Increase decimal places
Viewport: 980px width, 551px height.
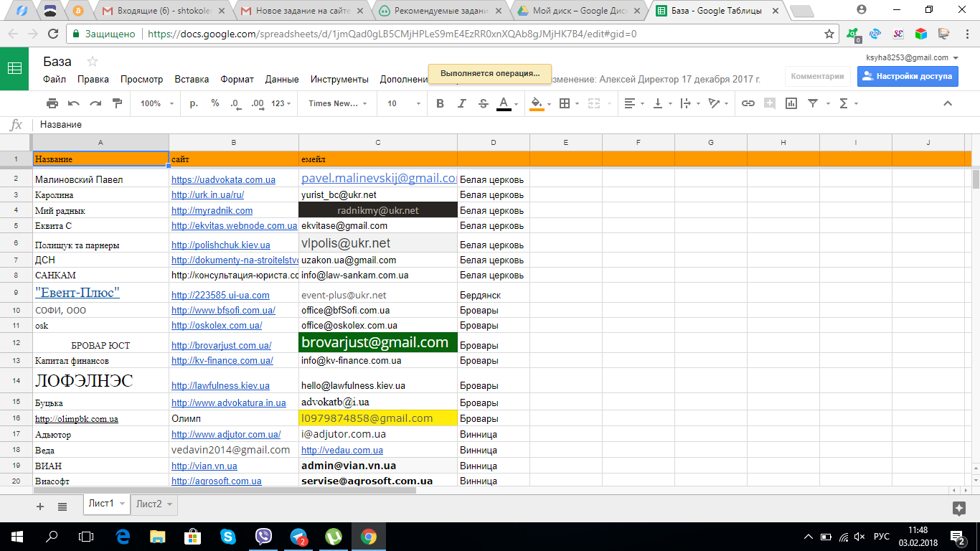(x=258, y=103)
